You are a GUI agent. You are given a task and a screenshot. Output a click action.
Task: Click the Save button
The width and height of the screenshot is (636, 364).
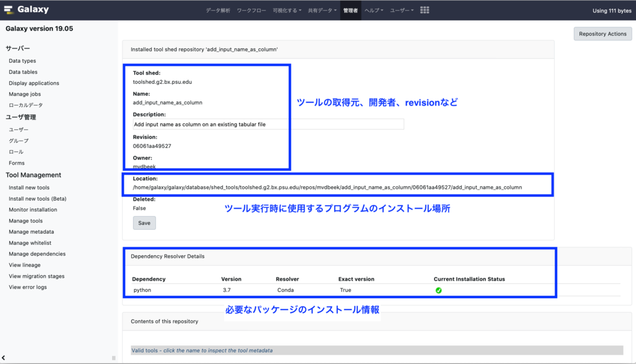(144, 223)
